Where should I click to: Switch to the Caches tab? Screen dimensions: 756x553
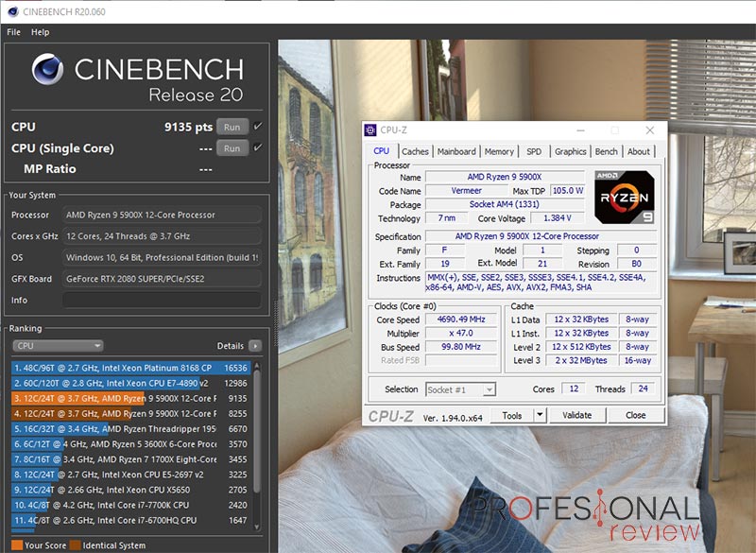tap(415, 151)
